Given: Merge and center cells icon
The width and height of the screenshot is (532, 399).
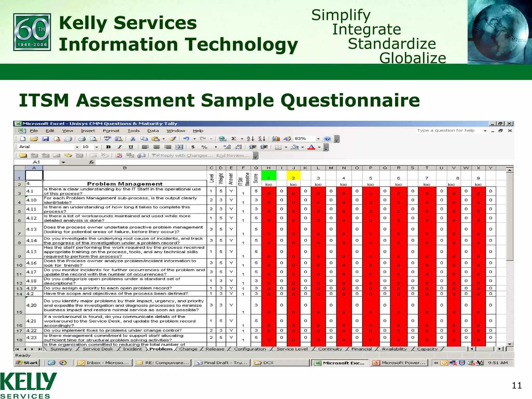Looking at the screenshot, I should point(179,147).
